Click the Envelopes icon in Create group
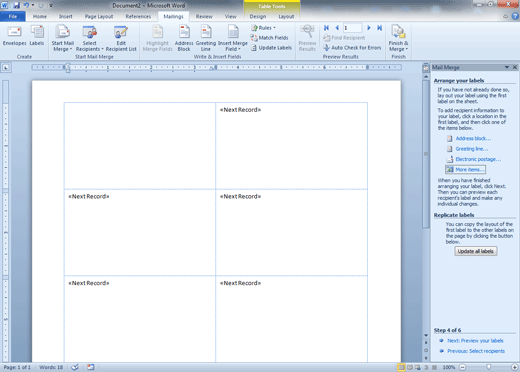This screenshot has height=372, width=520. click(x=15, y=36)
